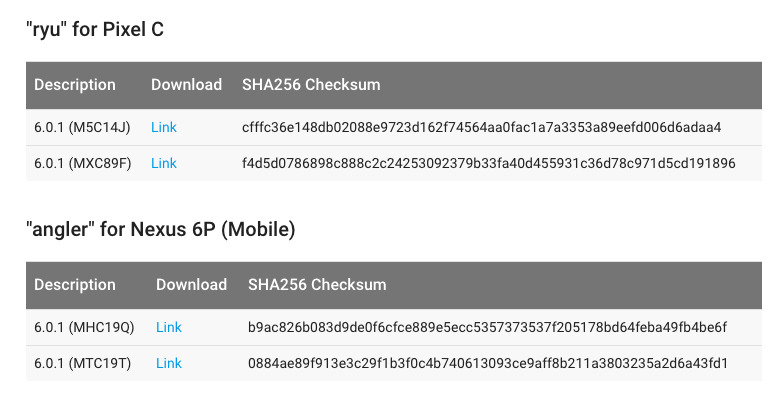Click Description header in Pixel C table
The width and height of the screenshot is (772, 412).
75,85
